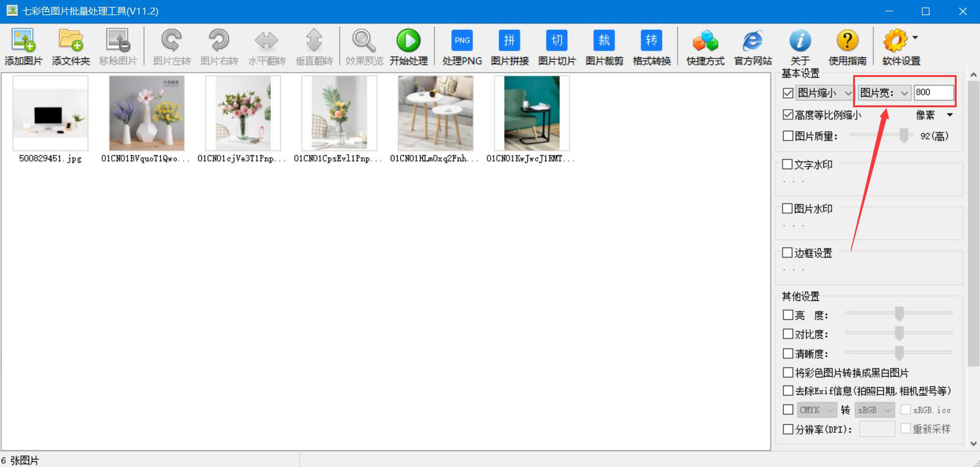The width and height of the screenshot is (980, 467).
Task: Open the sRGB target profile dropdown
Action: click(875, 410)
